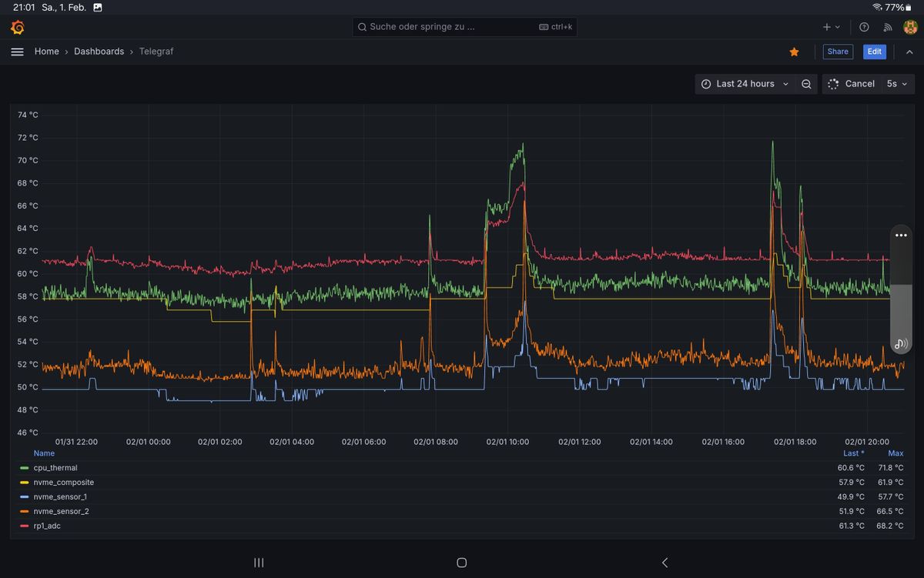This screenshot has width=924, height=578.
Task: Zoom out the time range
Action: click(x=806, y=84)
